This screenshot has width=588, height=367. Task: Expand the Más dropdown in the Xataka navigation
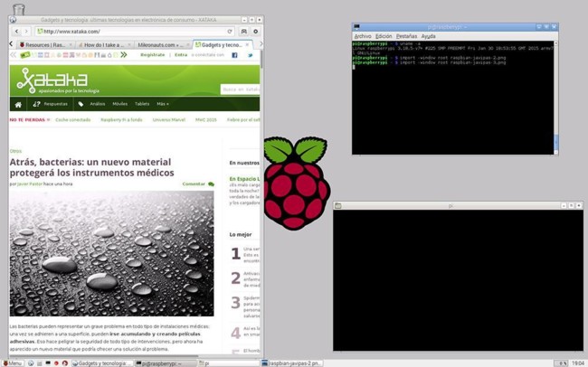(x=162, y=104)
